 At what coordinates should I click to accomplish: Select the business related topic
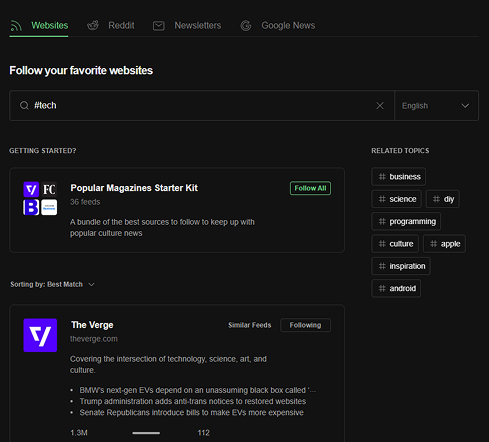(398, 177)
